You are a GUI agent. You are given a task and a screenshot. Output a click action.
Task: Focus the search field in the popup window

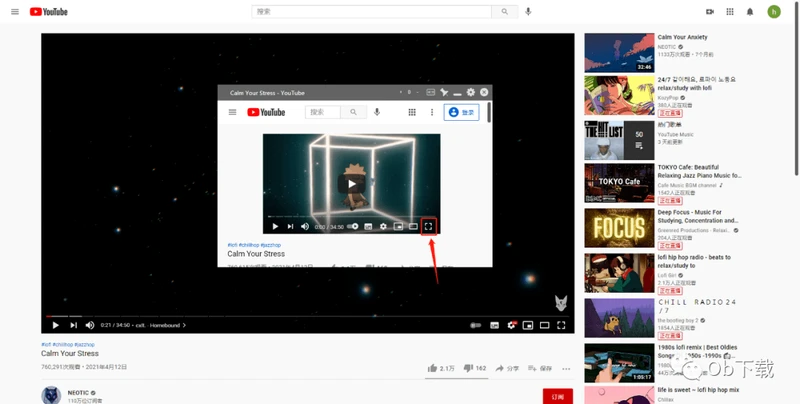322,112
